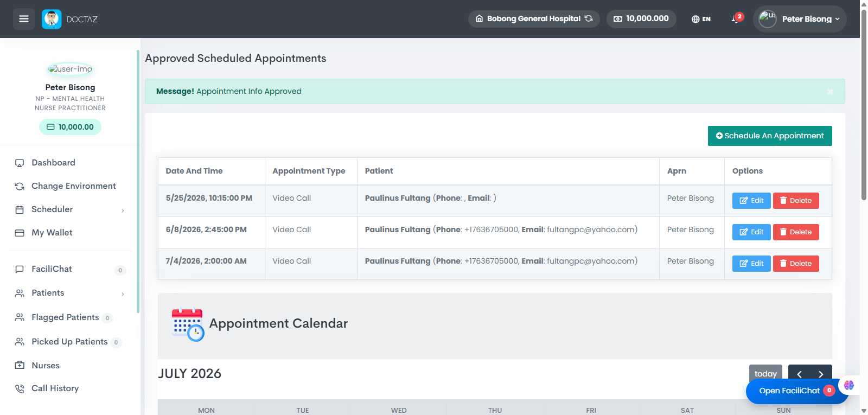
Task: Open the hamburger menu in header
Action: point(24,19)
